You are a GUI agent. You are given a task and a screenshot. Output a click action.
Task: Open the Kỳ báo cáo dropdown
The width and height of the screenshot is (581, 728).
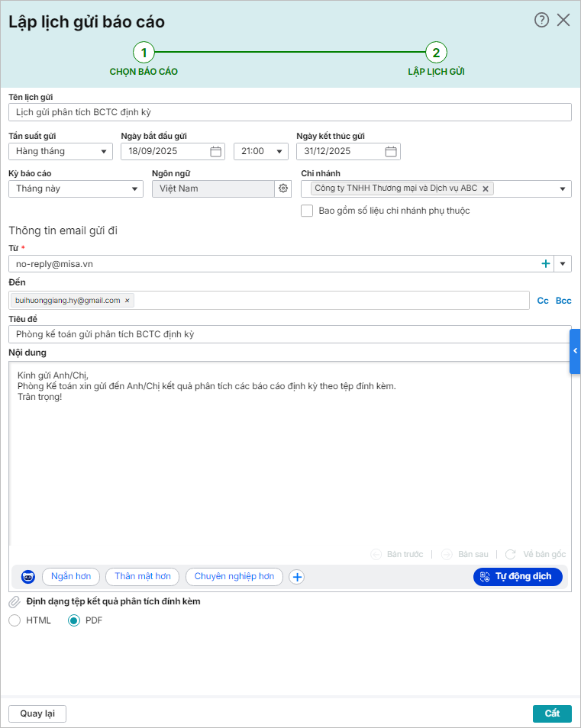[x=135, y=188]
